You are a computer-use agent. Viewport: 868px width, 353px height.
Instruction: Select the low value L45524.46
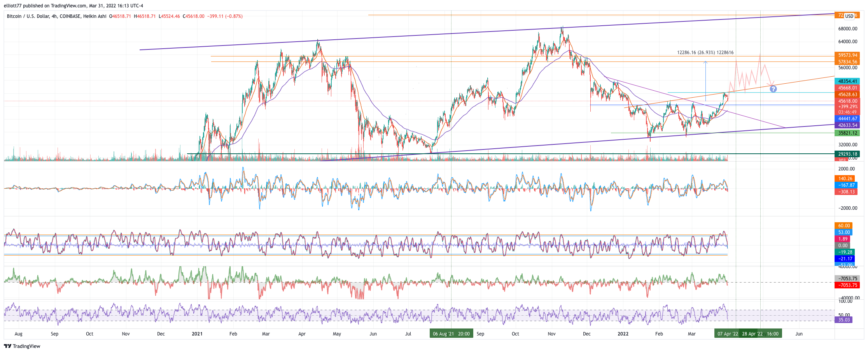[169, 16]
